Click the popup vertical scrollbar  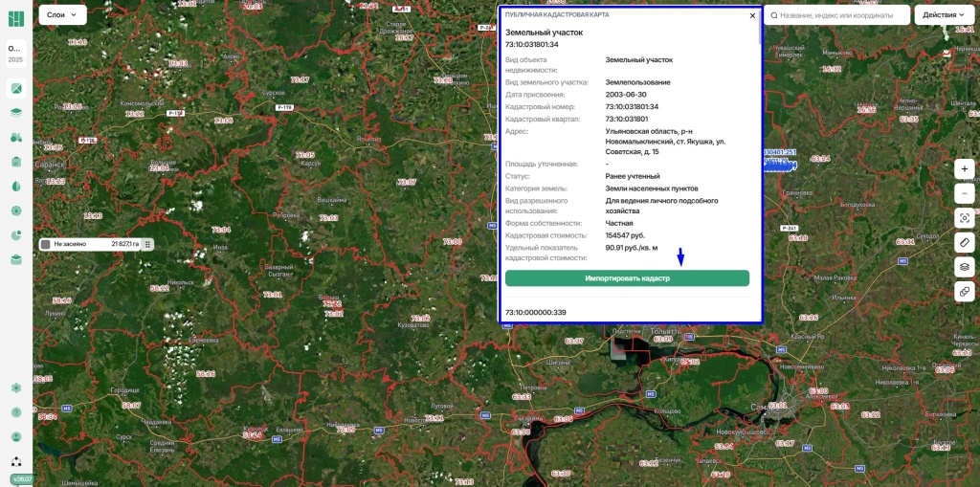760,28
